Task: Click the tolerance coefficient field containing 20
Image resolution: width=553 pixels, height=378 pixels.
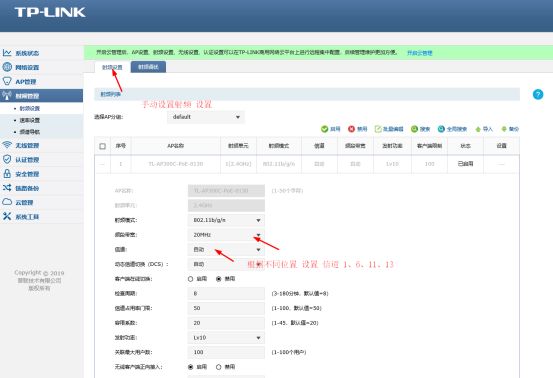Action: pyautogui.click(x=226, y=323)
